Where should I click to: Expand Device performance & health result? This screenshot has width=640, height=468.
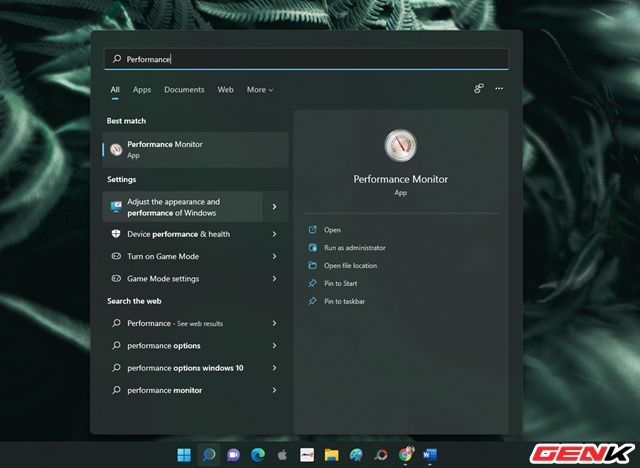275,234
